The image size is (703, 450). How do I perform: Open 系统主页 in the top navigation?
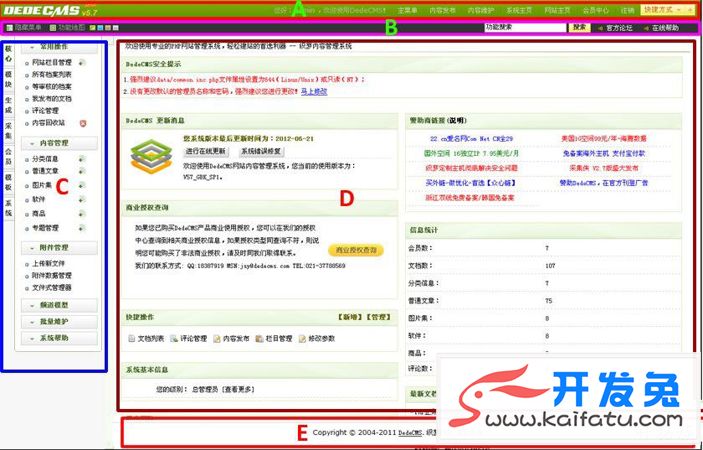click(519, 10)
